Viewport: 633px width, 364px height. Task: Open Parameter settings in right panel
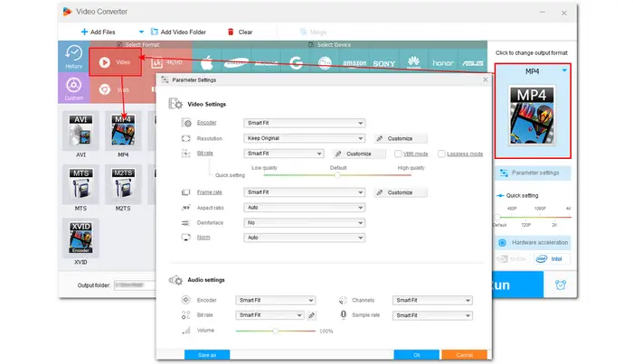point(533,173)
